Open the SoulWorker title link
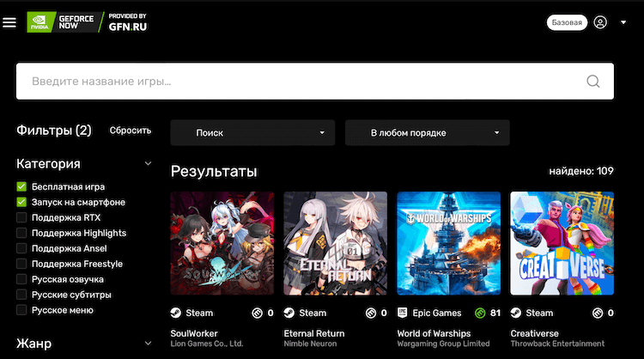Screen dimensions: 644x359 tap(194, 333)
